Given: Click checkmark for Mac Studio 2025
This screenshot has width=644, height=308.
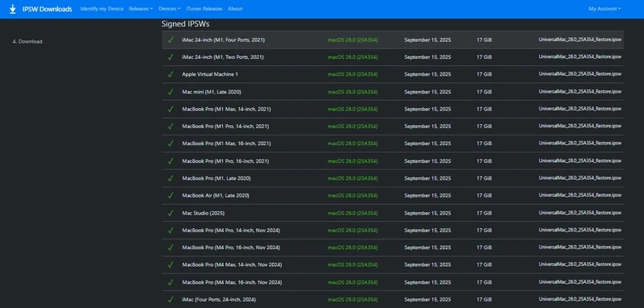Looking at the screenshot, I should pos(171,213).
